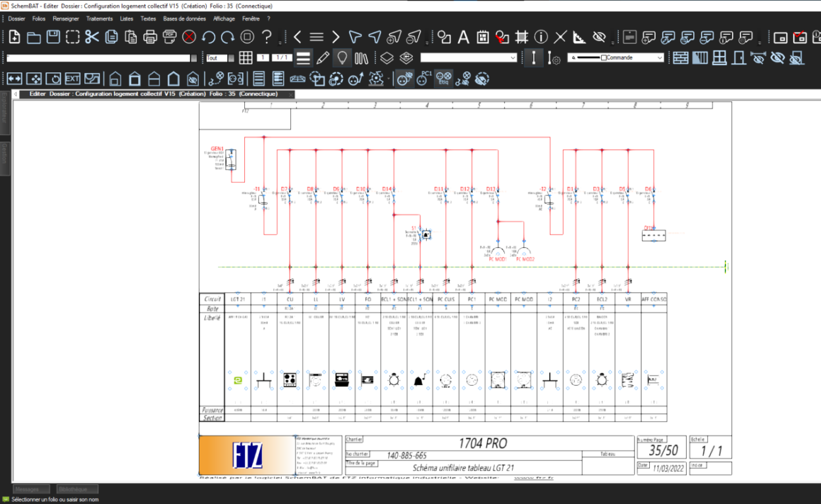Open the empty layer combo box
The height and width of the screenshot is (504, 821).
(469, 58)
